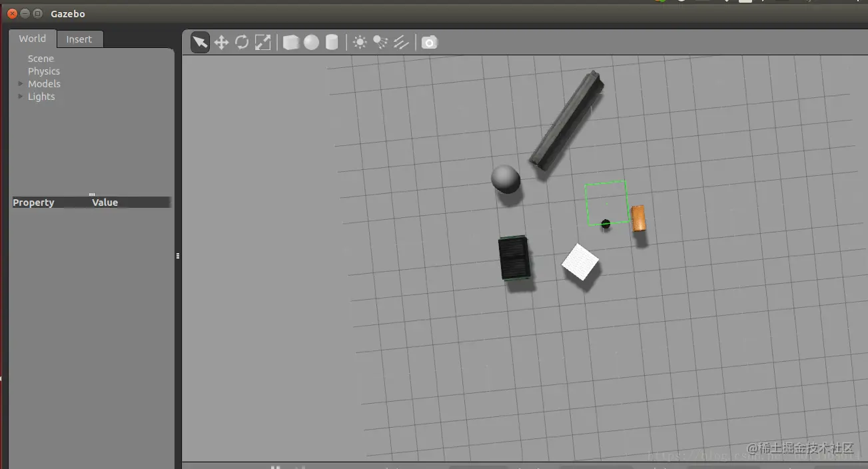Click the left panel splitter handle
This screenshot has width=868, height=469.
178,256
